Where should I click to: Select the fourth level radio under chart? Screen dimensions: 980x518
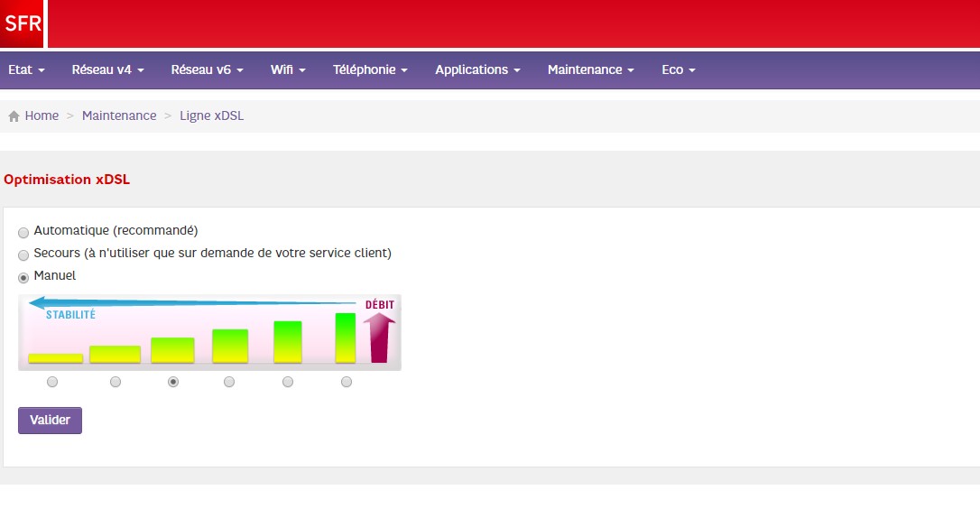coord(229,382)
